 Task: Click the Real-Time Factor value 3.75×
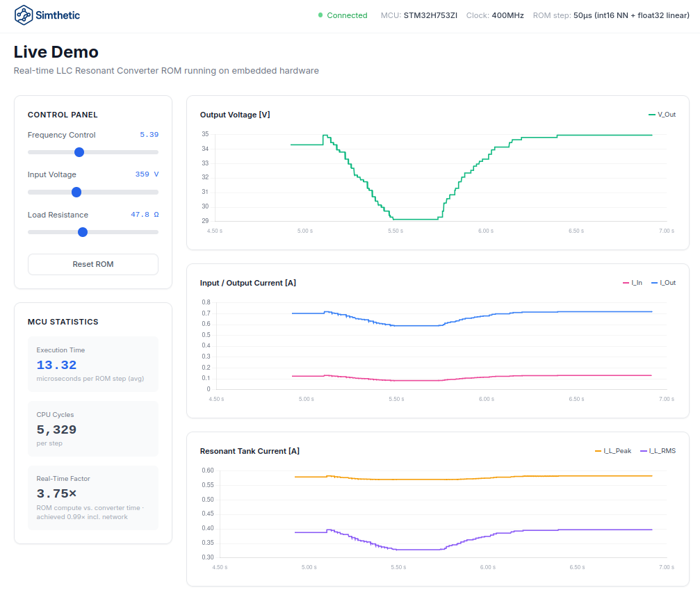[x=57, y=493]
